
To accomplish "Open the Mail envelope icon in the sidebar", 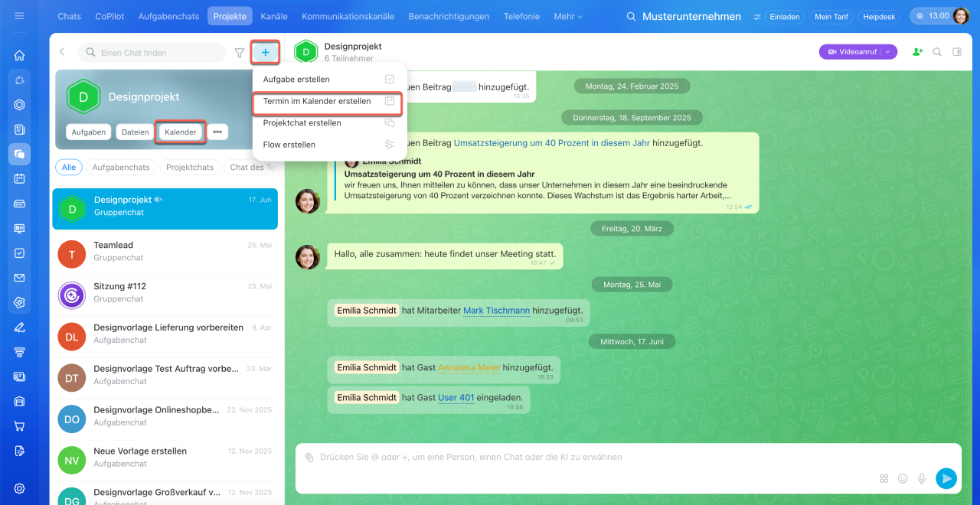I will click(x=19, y=278).
